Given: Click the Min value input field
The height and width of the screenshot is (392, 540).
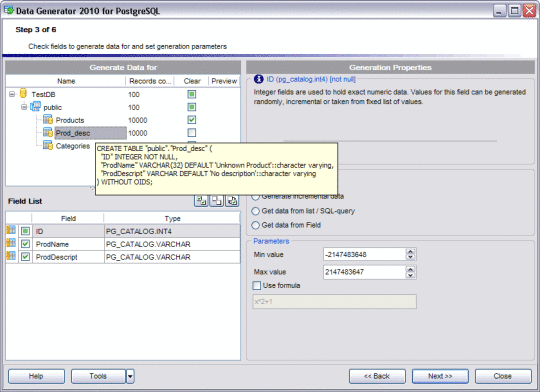Looking at the screenshot, I should tap(365, 255).
